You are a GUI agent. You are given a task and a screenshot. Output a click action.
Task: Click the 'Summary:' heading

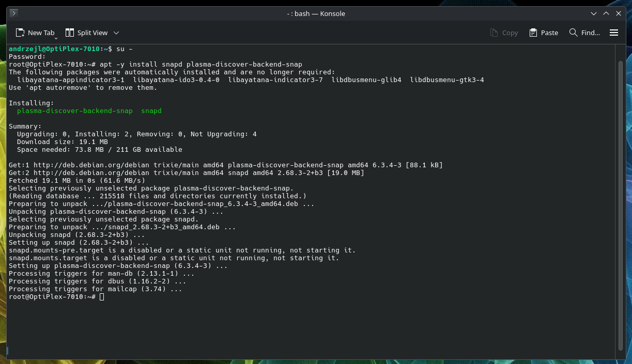tap(25, 126)
